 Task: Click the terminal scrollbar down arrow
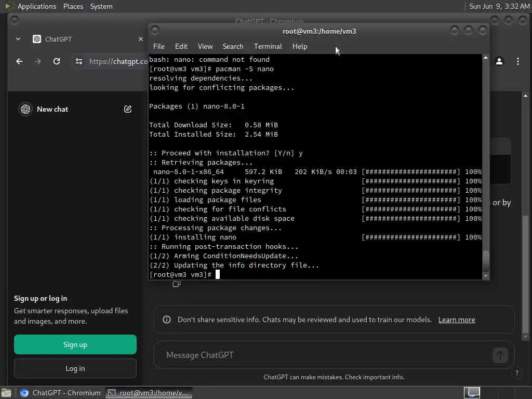[486, 276]
